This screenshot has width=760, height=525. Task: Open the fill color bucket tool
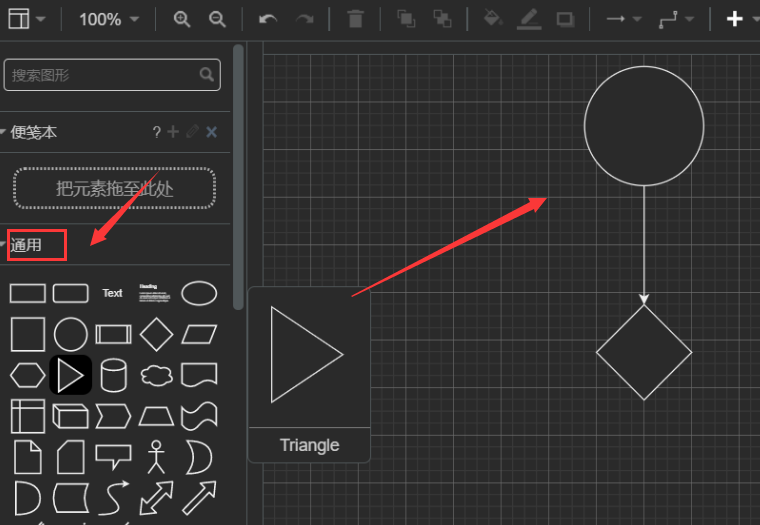pyautogui.click(x=493, y=19)
